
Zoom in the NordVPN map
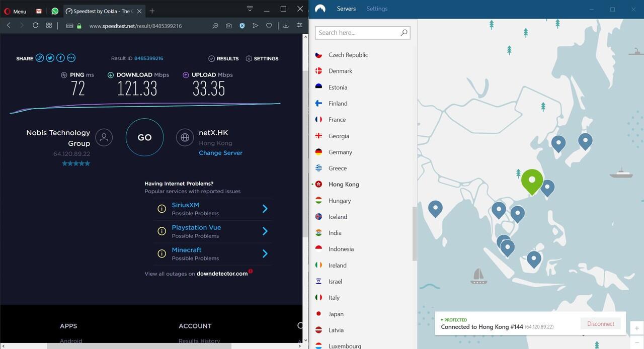tap(636, 328)
